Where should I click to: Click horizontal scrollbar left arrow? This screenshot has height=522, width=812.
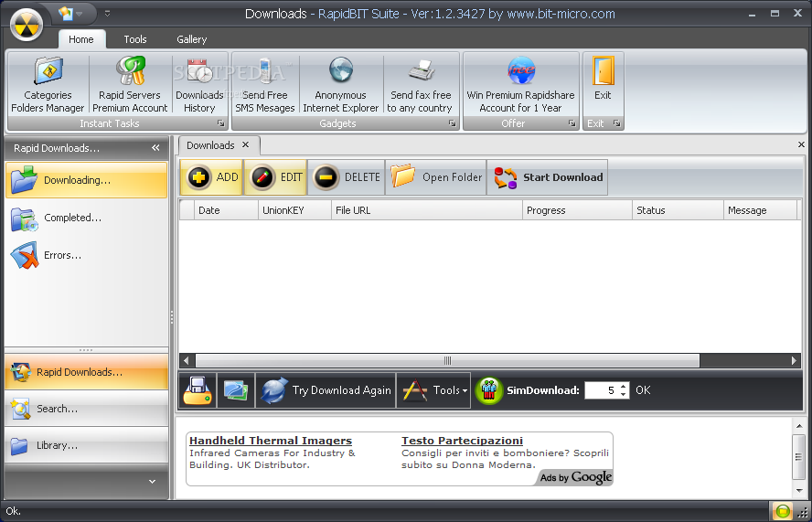click(x=187, y=360)
